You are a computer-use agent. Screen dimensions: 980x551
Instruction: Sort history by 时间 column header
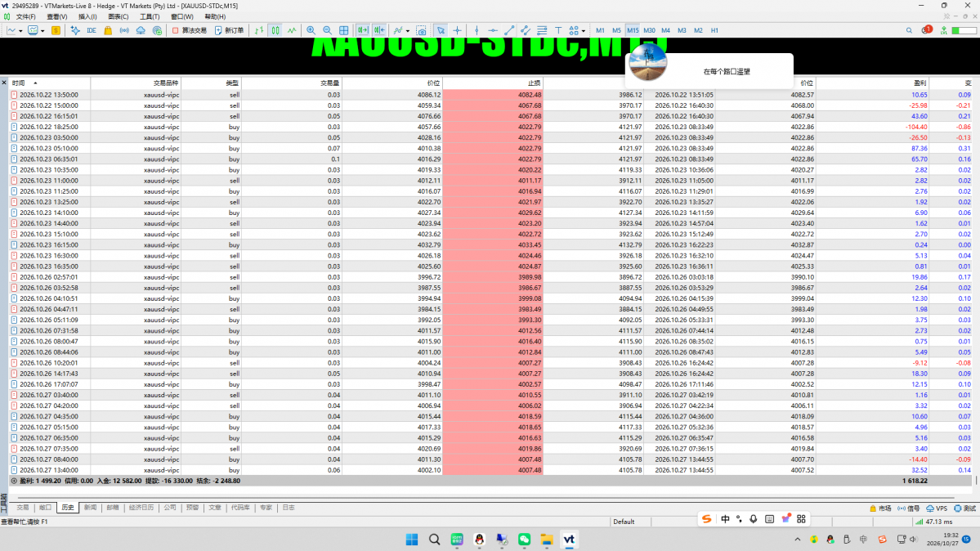click(x=50, y=83)
